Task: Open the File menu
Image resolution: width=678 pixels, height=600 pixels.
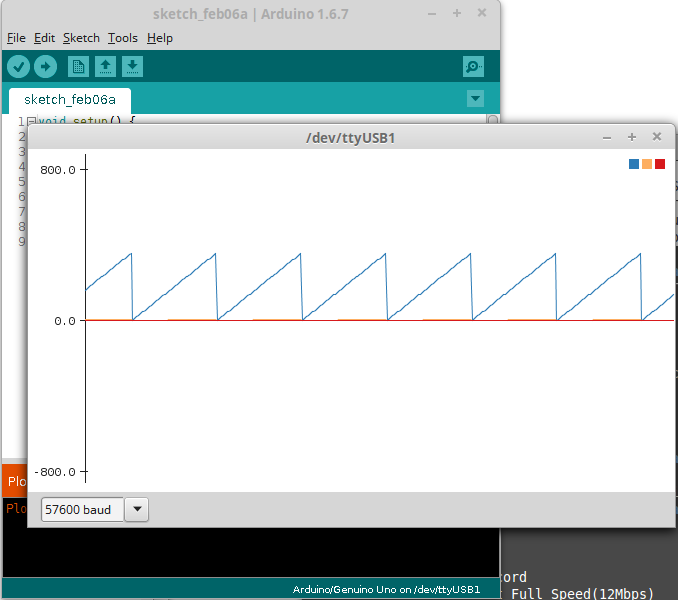Action: tap(16, 38)
